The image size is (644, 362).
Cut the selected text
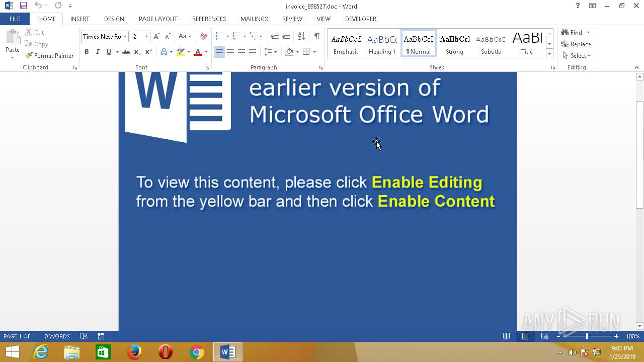(x=34, y=32)
